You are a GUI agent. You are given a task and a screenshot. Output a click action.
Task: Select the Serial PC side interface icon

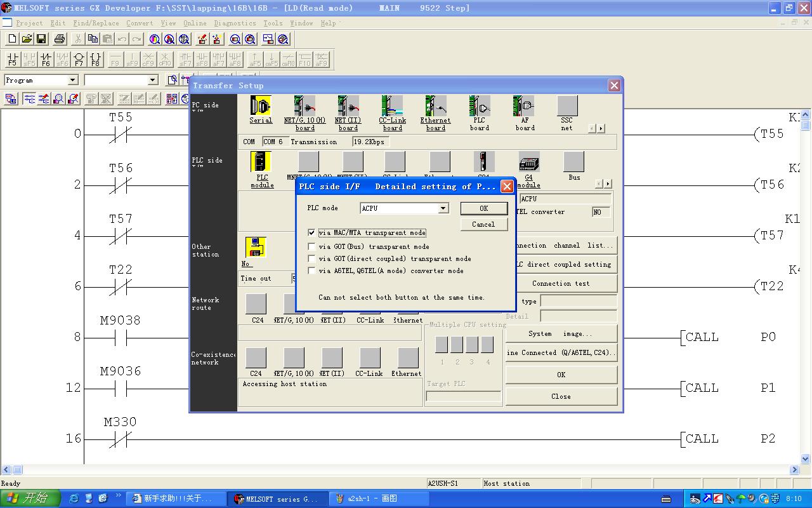(x=260, y=106)
